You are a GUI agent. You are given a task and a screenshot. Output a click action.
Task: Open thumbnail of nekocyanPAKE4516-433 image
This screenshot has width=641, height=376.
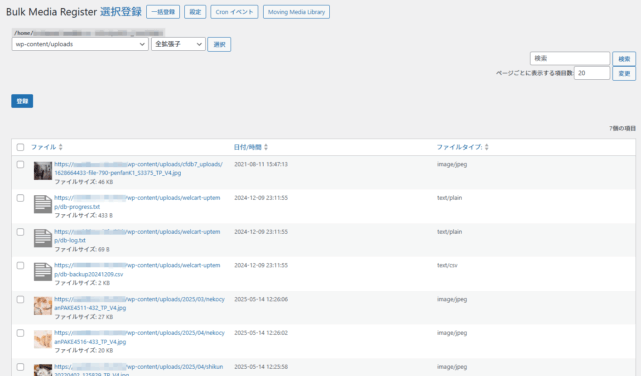click(43, 339)
